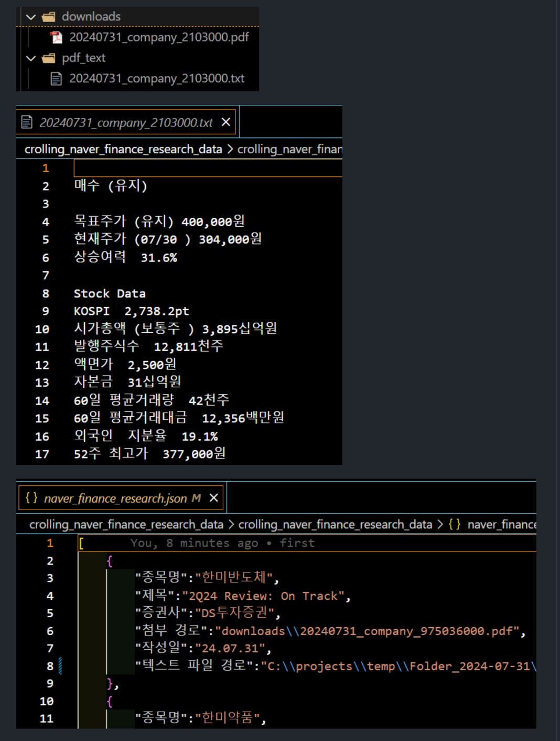Click the JSON braces icon on the tab
Viewport: 560px width, 741px height.
point(31,498)
